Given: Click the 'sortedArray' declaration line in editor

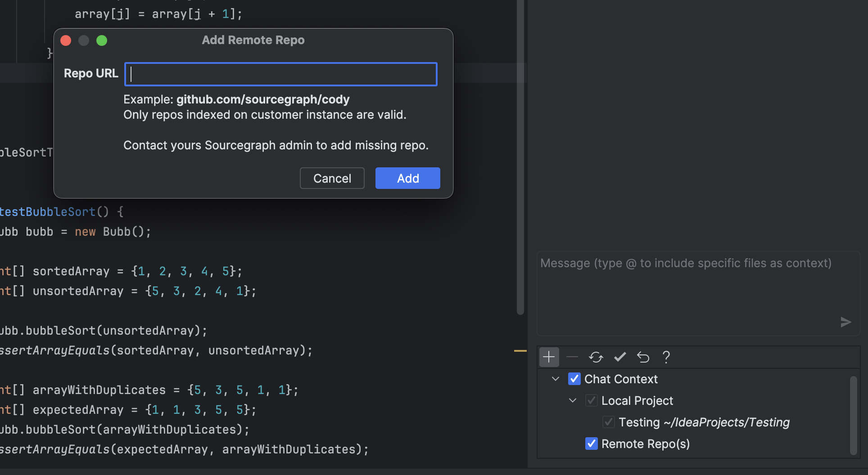Looking at the screenshot, I should [x=121, y=271].
